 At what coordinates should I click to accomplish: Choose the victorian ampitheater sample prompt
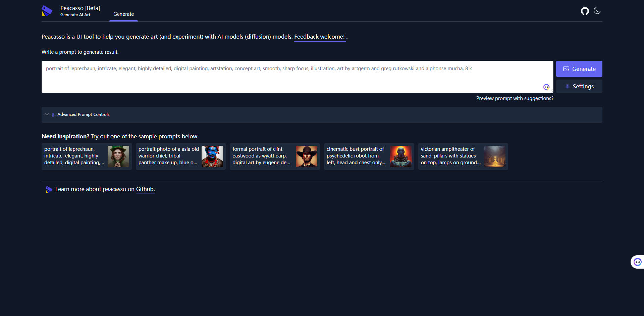463,156
